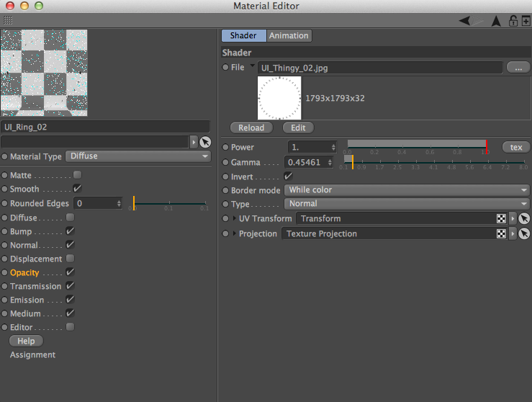Click animation dot beside Material Type
This screenshot has height=402, width=532.
pos(4,156)
